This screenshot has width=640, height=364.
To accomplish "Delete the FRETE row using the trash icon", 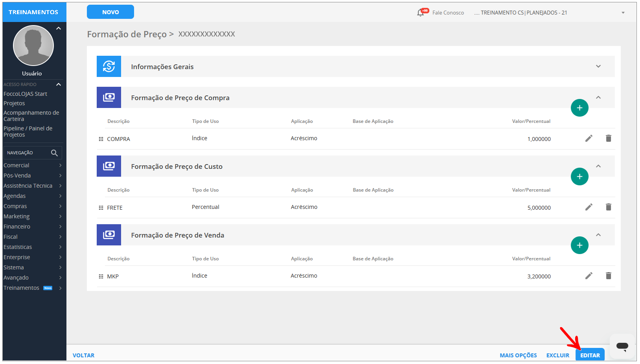I will tap(608, 207).
